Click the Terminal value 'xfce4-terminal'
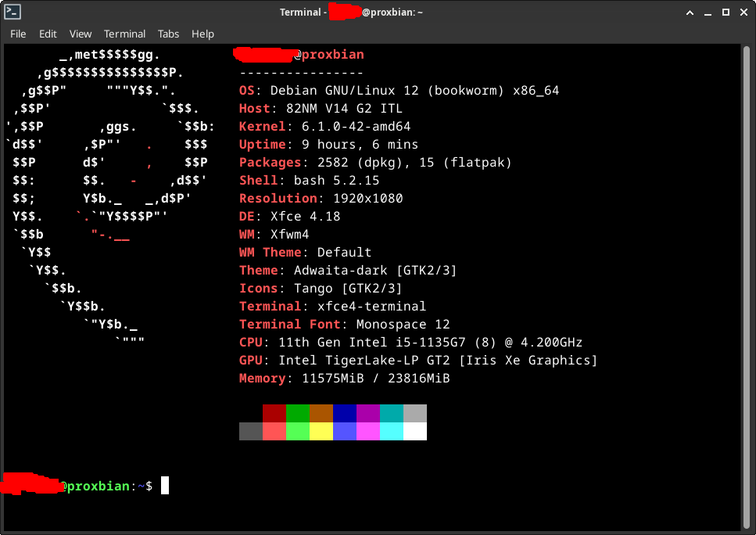 pyautogui.click(x=371, y=307)
